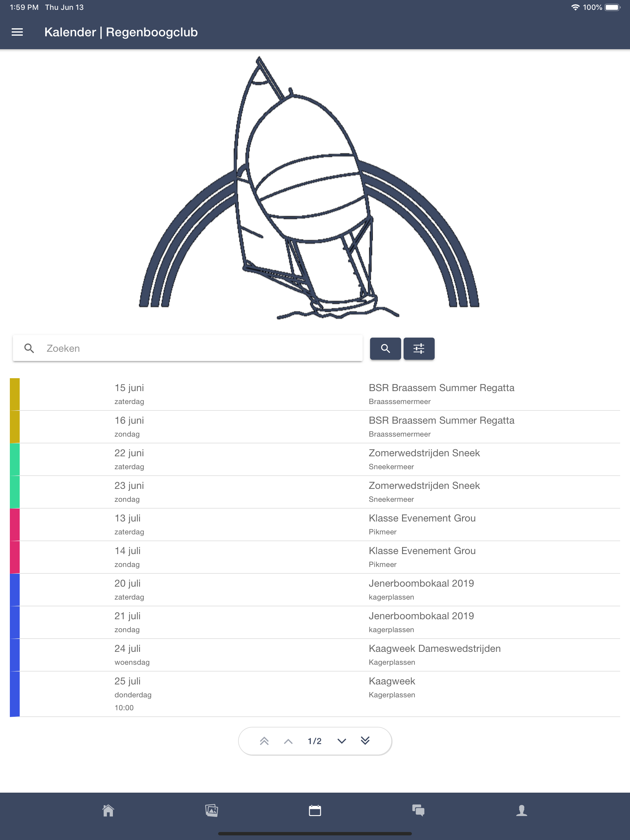Tap the battery indicator in the status bar

point(612,7)
